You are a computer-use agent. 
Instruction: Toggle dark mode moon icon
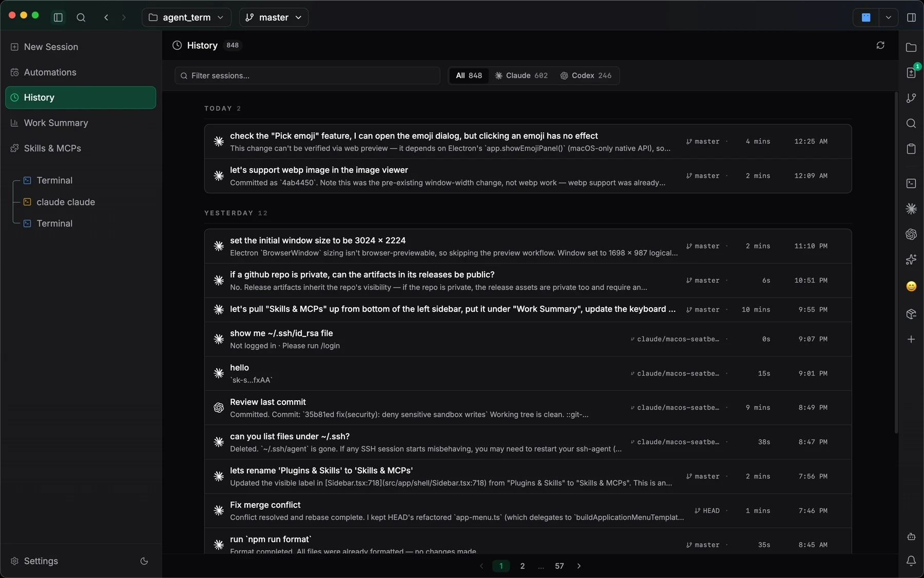pyautogui.click(x=144, y=561)
